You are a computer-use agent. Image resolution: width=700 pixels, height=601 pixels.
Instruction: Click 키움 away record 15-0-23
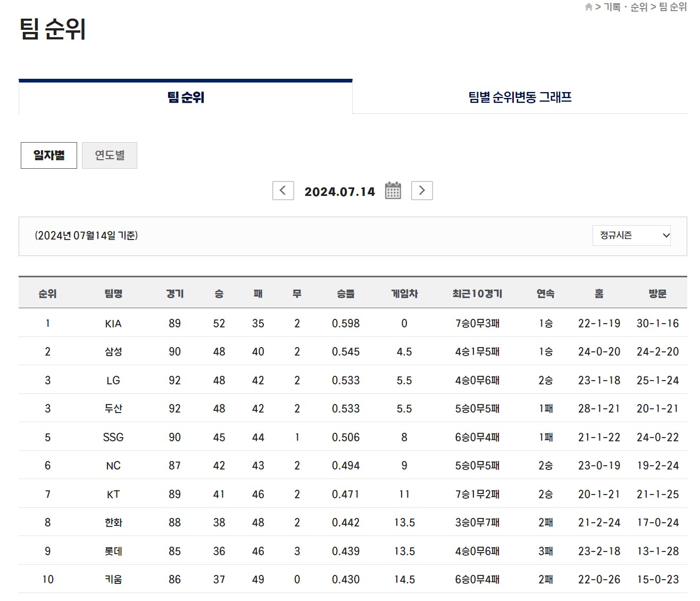click(x=657, y=580)
